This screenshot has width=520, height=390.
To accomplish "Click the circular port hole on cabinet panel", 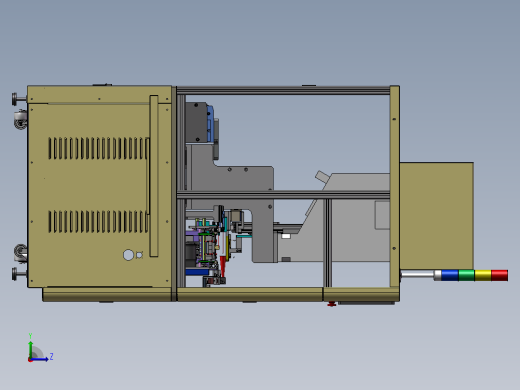I will [128, 255].
